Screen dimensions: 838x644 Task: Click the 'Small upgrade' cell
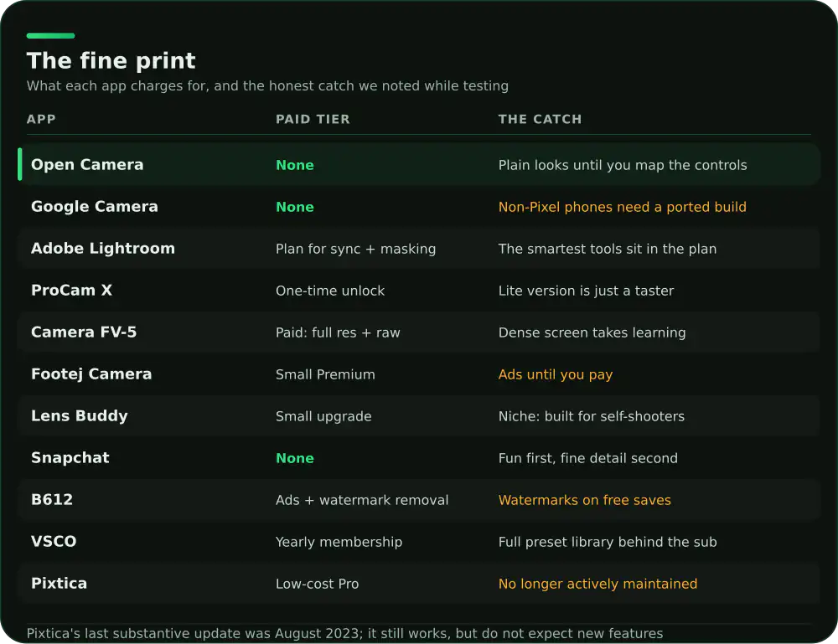[323, 416]
